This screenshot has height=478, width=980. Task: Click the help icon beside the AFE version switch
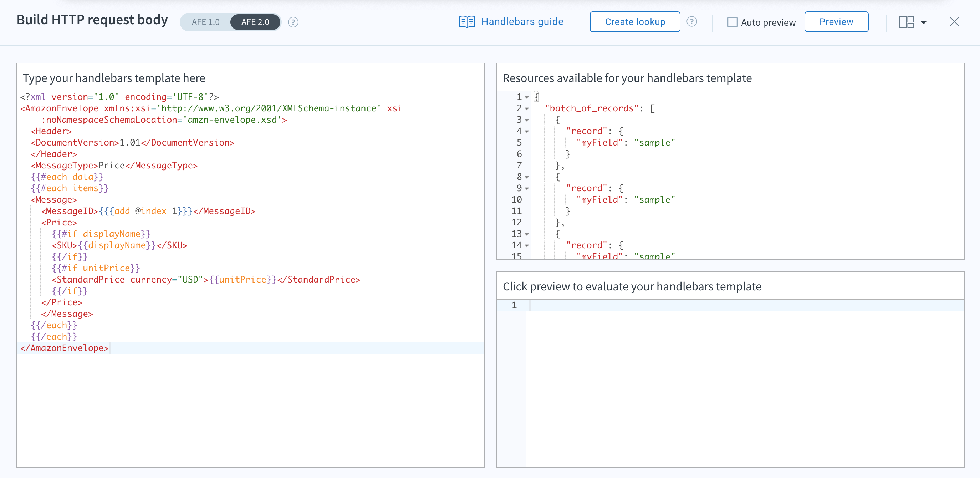pyautogui.click(x=293, y=22)
